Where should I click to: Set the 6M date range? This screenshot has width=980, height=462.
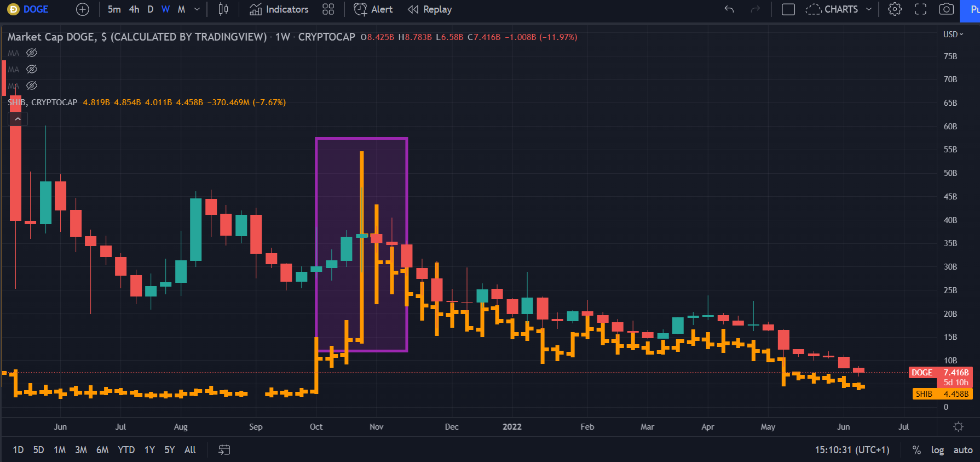pyautogui.click(x=102, y=450)
